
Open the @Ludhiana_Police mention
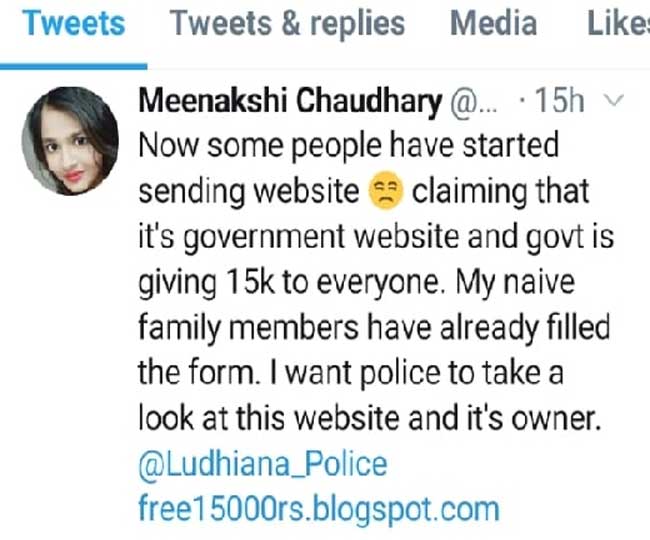[262, 464]
